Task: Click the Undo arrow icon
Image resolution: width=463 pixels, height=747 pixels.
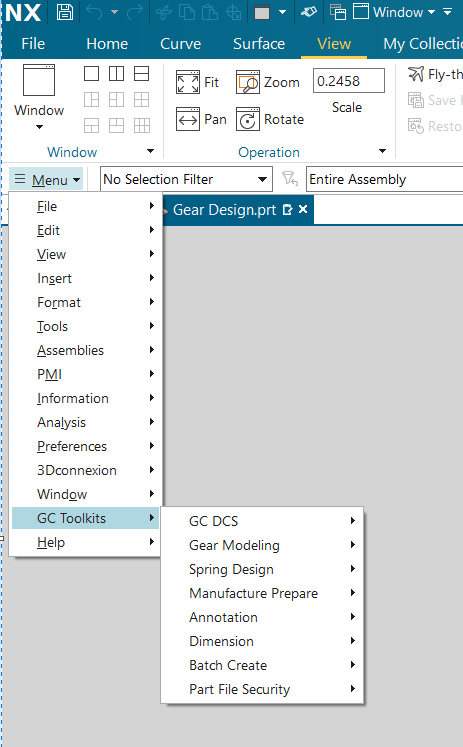Action: [94, 12]
